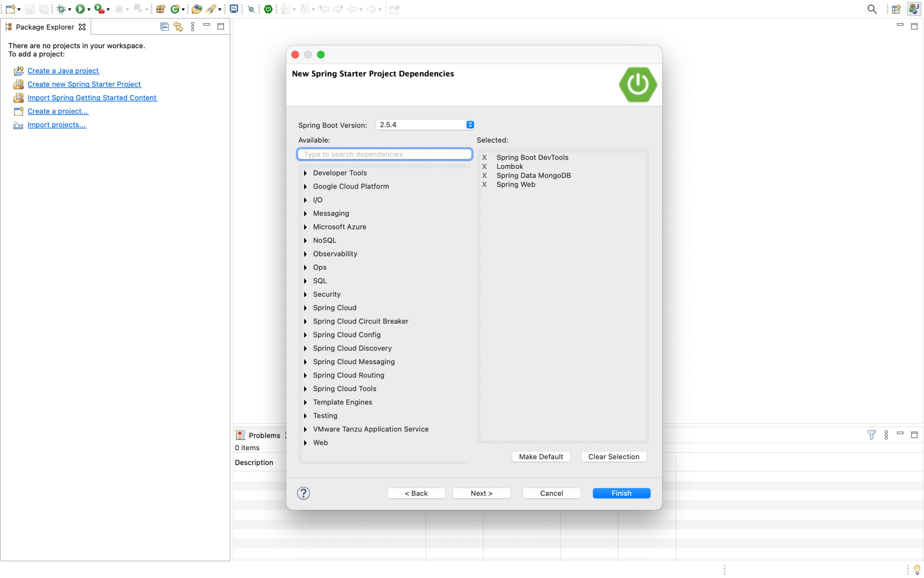Click the < Back button
The height and width of the screenshot is (578, 924).
click(416, 493)
